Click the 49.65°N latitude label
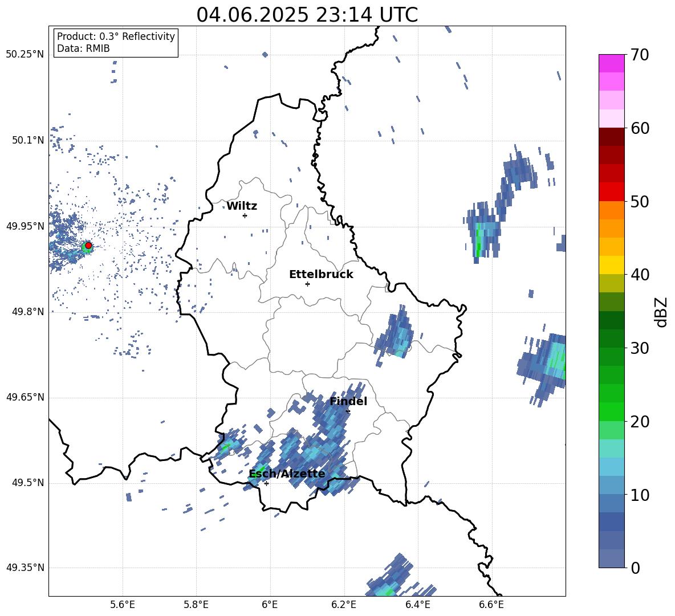This screenshot has width=675, height=616. pyautogui.click(x=25, y=397)
